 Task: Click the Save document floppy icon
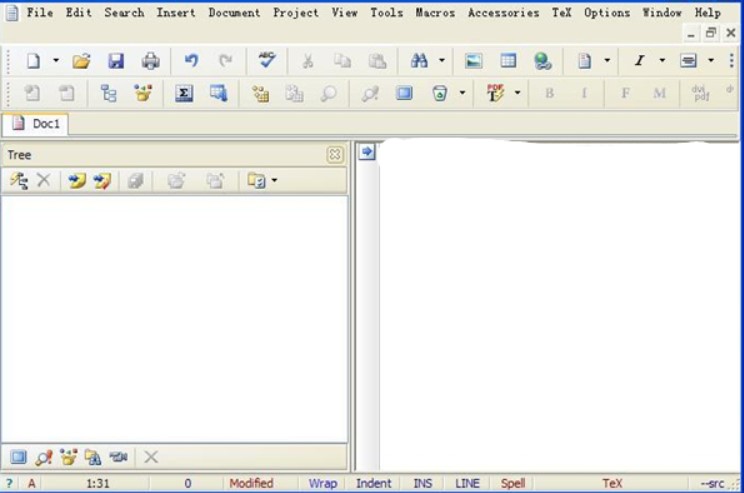coord(116,61)
